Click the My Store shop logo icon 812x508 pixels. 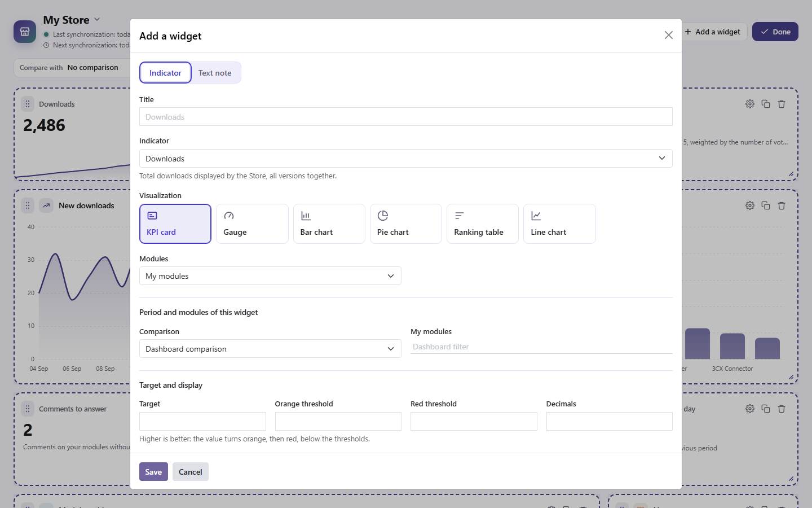pos(25,32)
